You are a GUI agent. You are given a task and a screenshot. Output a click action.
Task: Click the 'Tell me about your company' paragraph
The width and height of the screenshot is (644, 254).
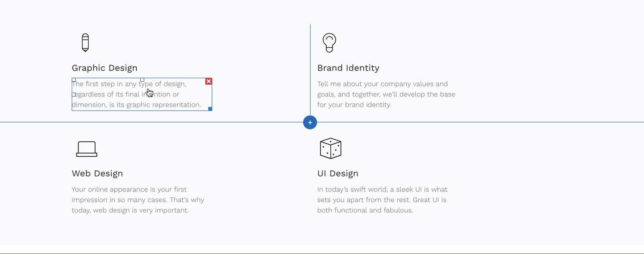pyautogui.click(x=386, y=94)
